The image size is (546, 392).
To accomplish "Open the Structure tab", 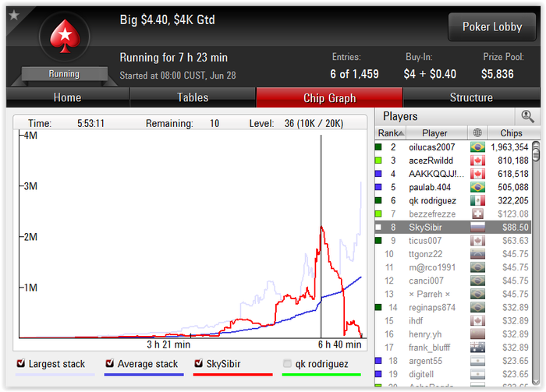I will tap(471, 97).
